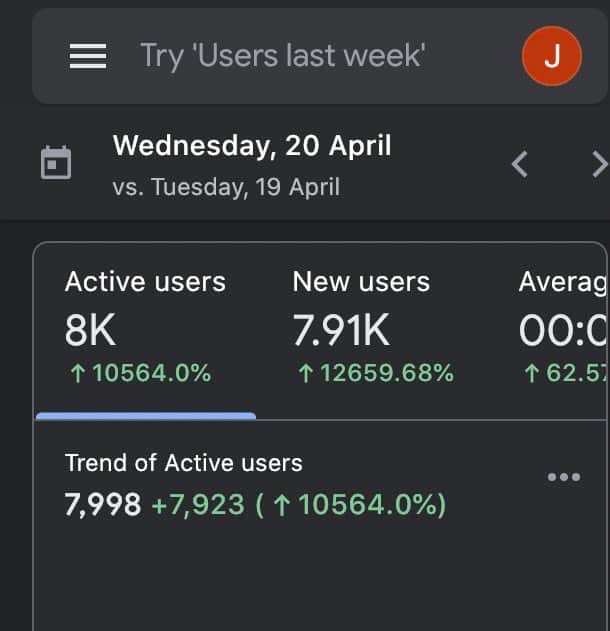Select the New users metric tab

click(373, 328)
